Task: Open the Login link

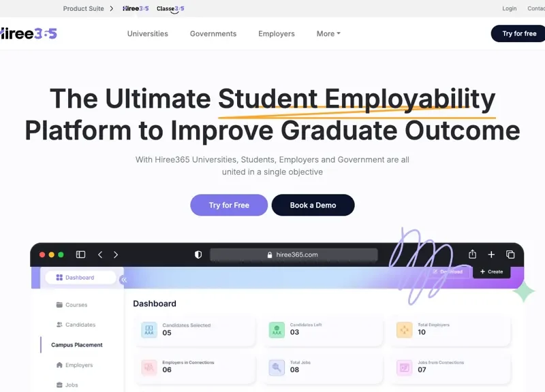Action: 509,8
